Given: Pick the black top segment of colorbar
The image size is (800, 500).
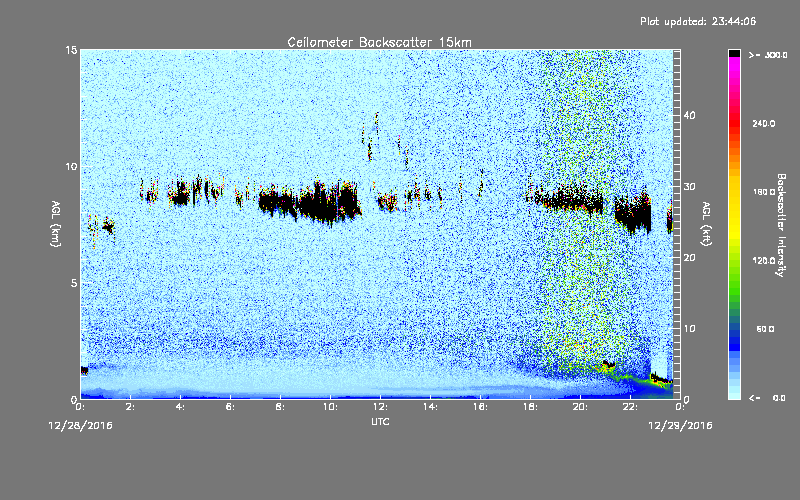Looking at the screenshot, I should tap(734, 53).
